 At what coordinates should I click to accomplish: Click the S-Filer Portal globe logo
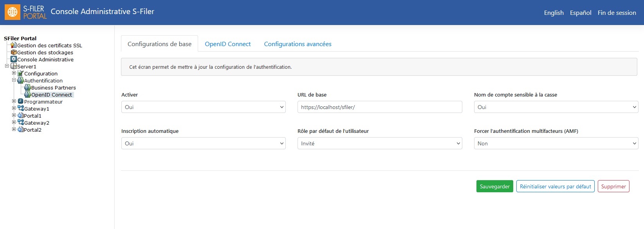pyautogui.click(x=13, y=12)
